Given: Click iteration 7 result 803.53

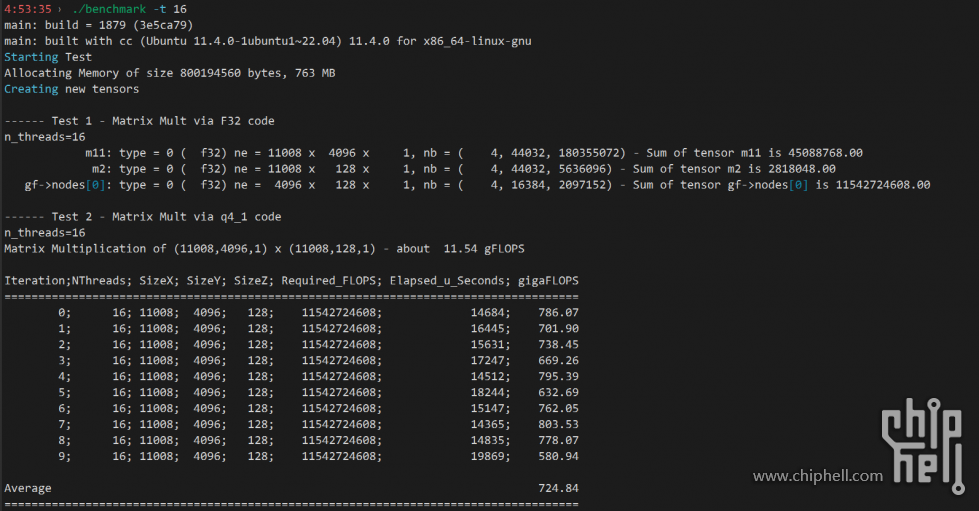Looking at the screenshot, I should click(558, 424).
